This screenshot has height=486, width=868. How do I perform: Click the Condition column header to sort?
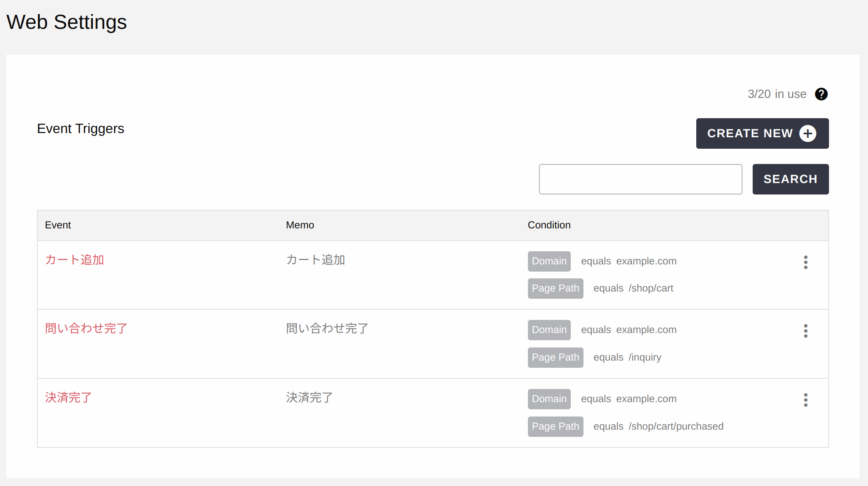549,225
